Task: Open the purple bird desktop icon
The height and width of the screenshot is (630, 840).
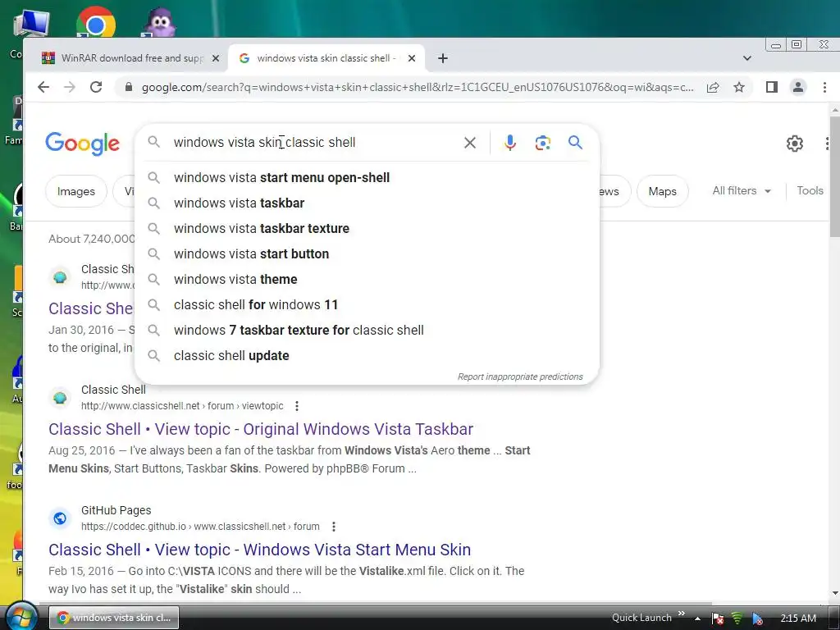Action: pos(160,24)
